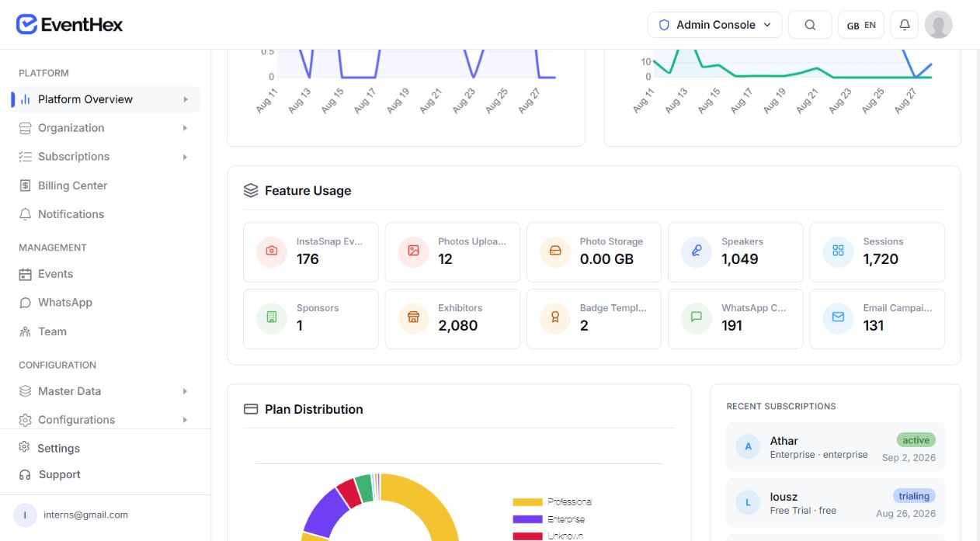Expand the Master Data submenu arrow
This screenshot has height=541, width=980.
[x=186, y=391]
